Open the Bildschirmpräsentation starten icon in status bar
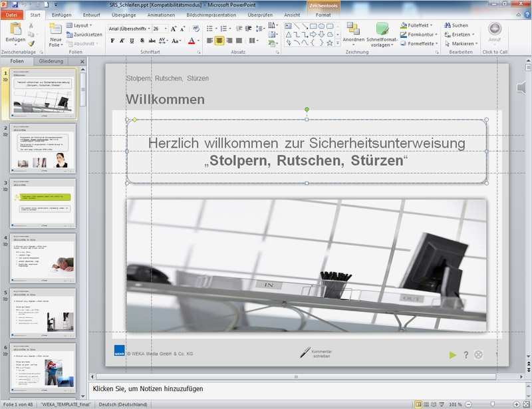 pyautogui.click(x=442, y=403)
